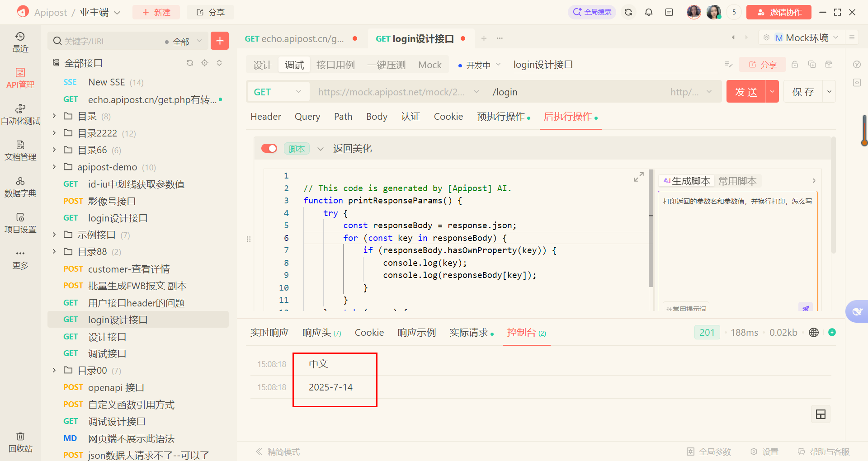868x461 pixels.
Task: Open the 更多 menu in sidebar
Action: click(x=20, y=259)
